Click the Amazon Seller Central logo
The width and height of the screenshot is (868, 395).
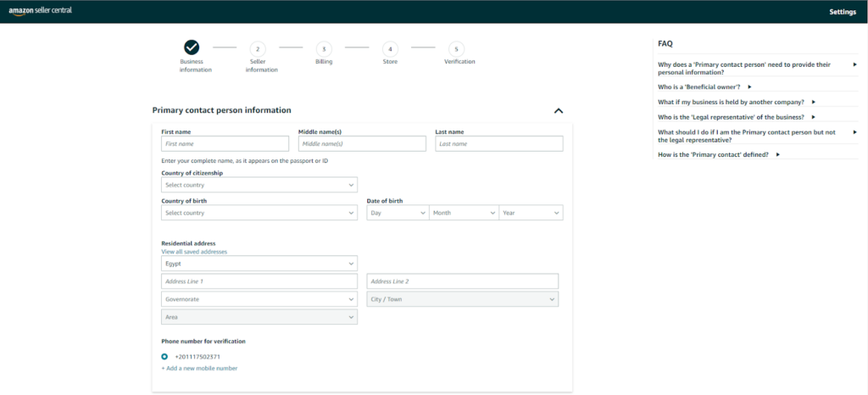tap(41, 11)
